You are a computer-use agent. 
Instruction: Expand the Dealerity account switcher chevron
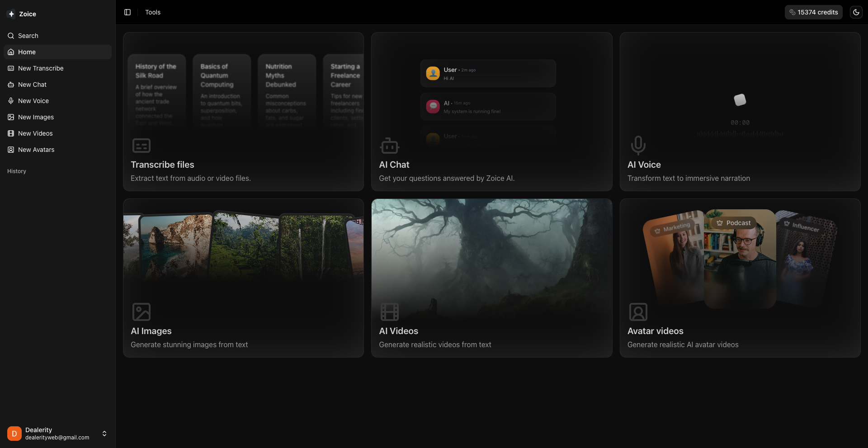104,434
